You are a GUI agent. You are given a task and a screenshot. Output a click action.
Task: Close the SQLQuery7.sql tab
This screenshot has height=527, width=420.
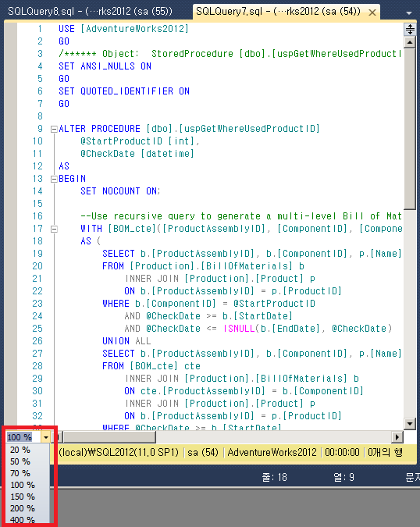pyautogui.click(x=372, y=12)
